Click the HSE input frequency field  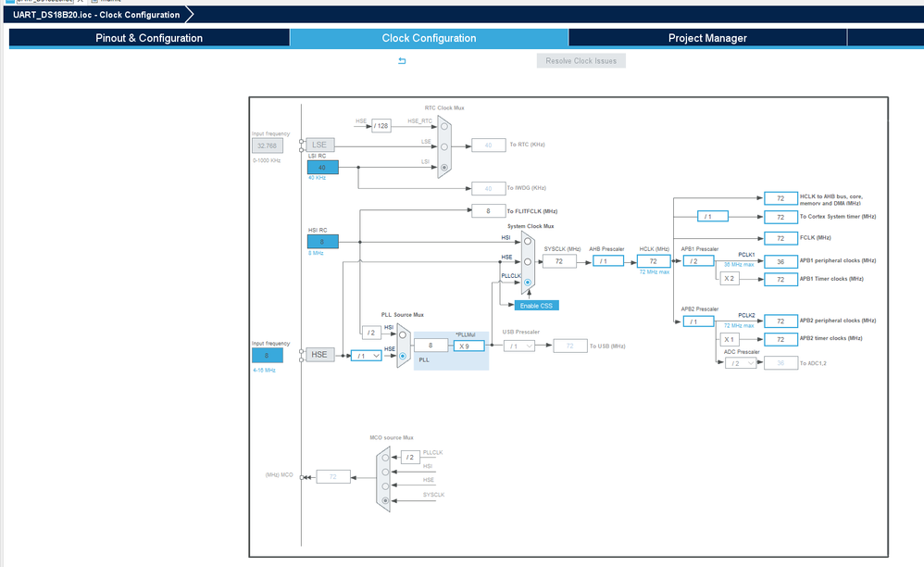268,356
